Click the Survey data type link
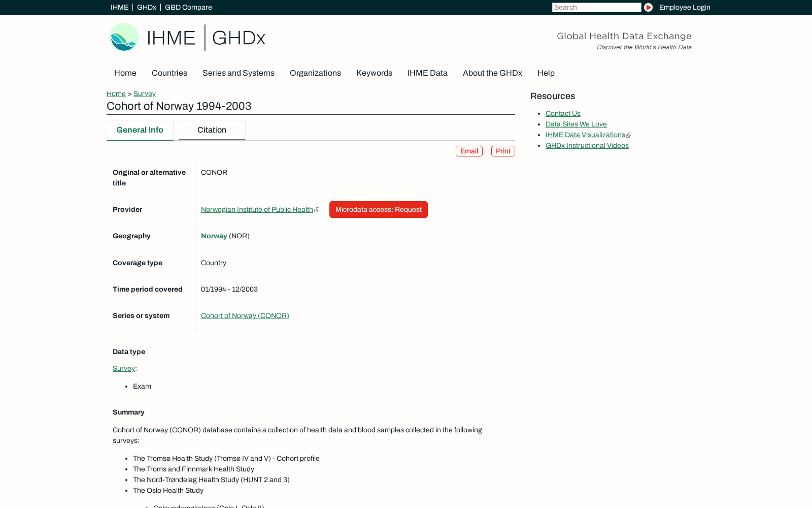812x508 pixels. coord(124,368)
